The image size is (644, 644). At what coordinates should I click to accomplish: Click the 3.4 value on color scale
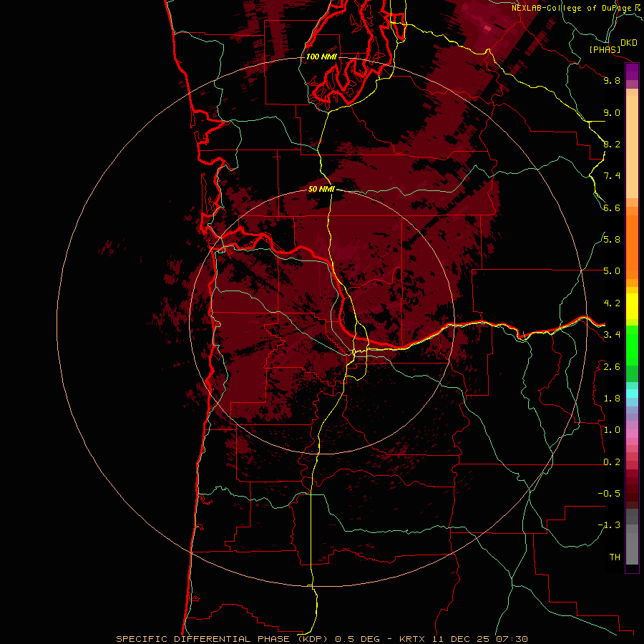tap(612, 335)
